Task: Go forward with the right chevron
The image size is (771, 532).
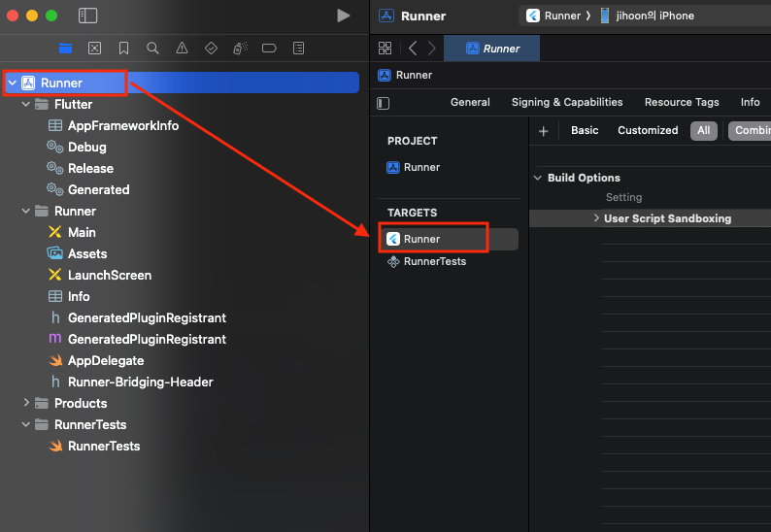Action: (x=431, y=49)
